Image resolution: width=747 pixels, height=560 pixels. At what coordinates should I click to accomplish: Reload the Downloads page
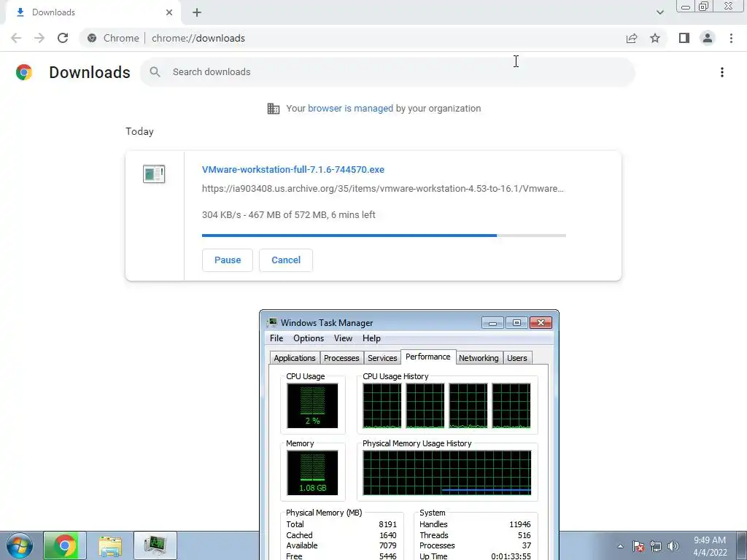63,38
